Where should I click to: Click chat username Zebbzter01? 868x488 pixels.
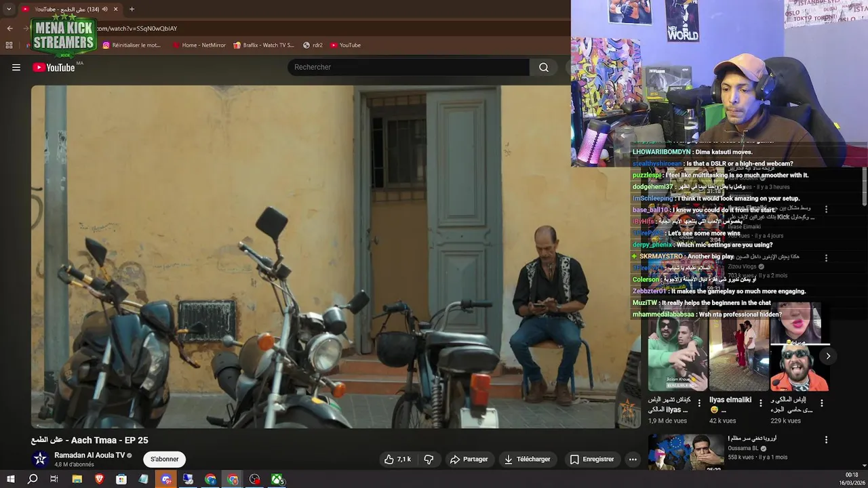tap(649, 291)
